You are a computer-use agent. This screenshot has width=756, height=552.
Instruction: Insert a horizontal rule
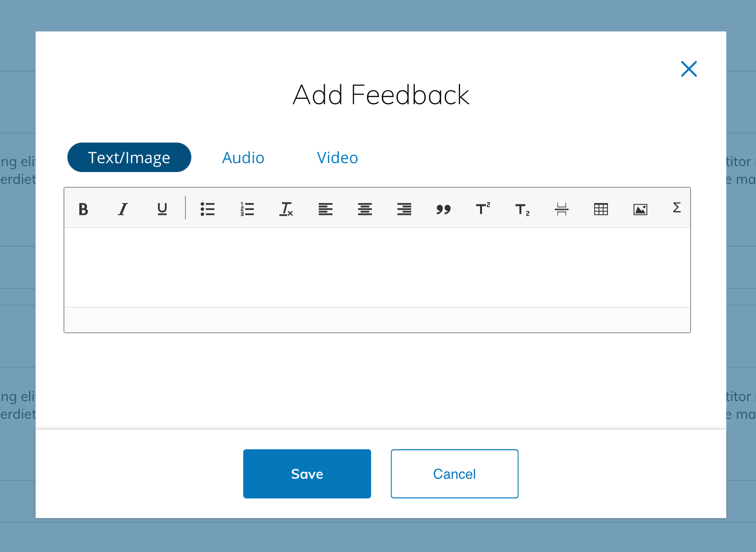coord(561,208)
